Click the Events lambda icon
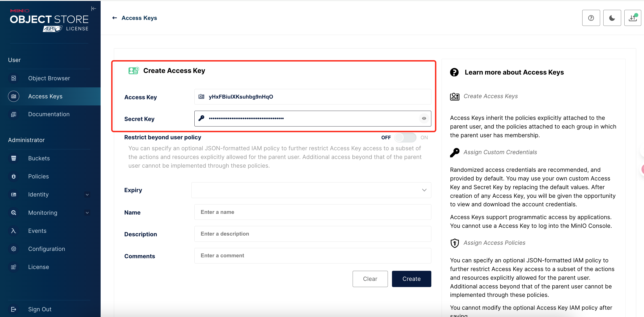The width and height of the screenshot is (644, 317). (13, 231)
